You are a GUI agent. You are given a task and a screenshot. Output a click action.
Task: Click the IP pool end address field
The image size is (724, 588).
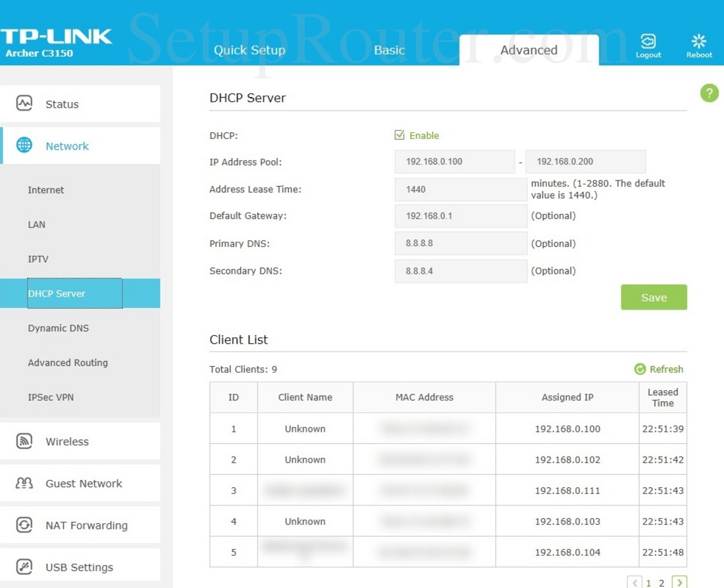point(586,162)
